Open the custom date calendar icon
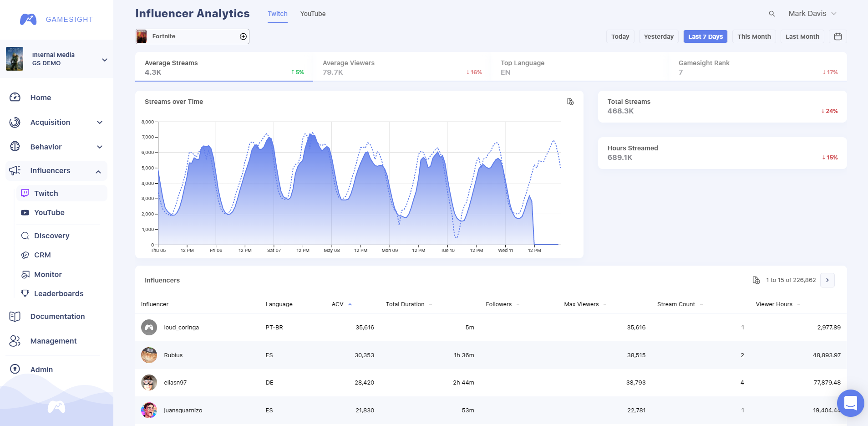This screenshot has width=868, height=426. click(x=838, y=36)
